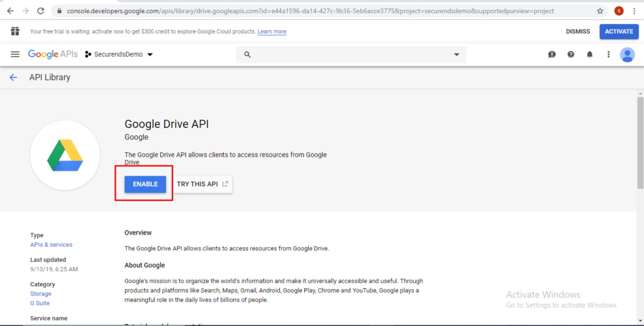
Task: Click the lock icon in address bar
Action: tap(59, 11)
